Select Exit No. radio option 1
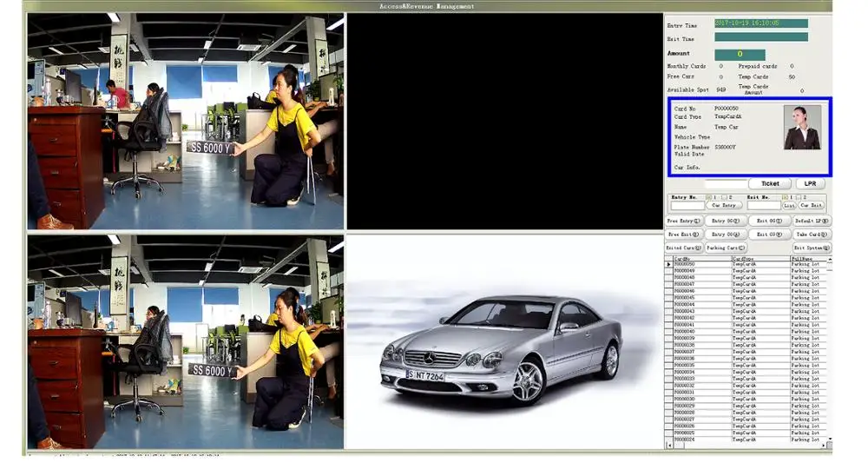 point(785,197)
